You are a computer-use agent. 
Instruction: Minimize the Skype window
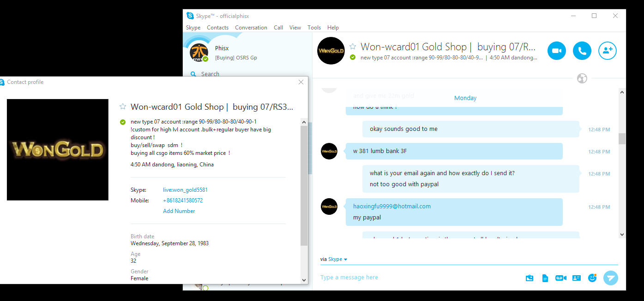[x=573, y=16]
